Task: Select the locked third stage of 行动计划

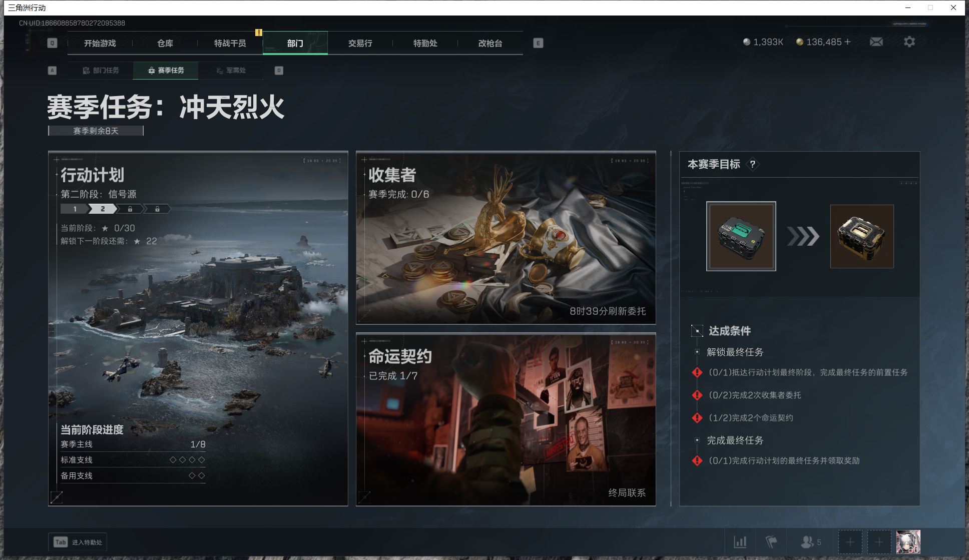Action: click(x=130, y=209)
